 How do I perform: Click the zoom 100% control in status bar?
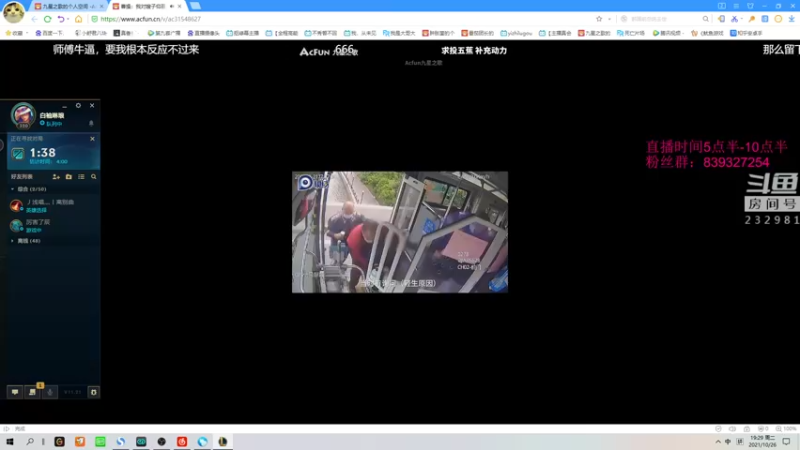click(786, 429)
